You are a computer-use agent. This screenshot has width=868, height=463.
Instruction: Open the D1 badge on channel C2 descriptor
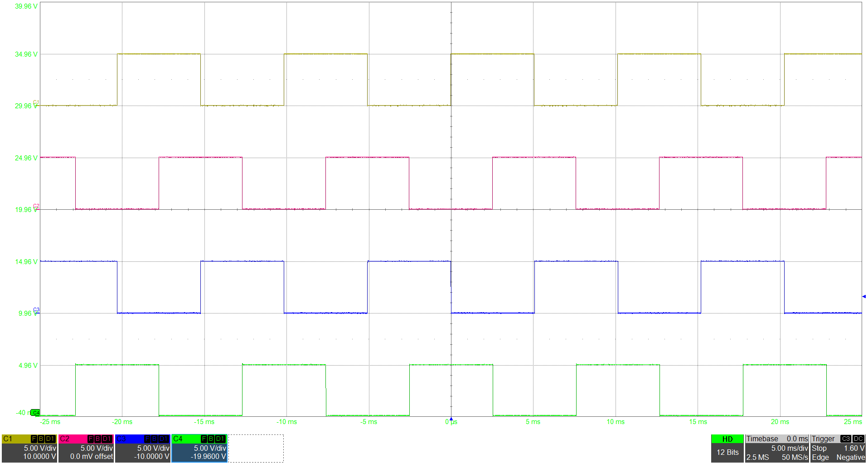pyautogui.click(x=106, y=439)
